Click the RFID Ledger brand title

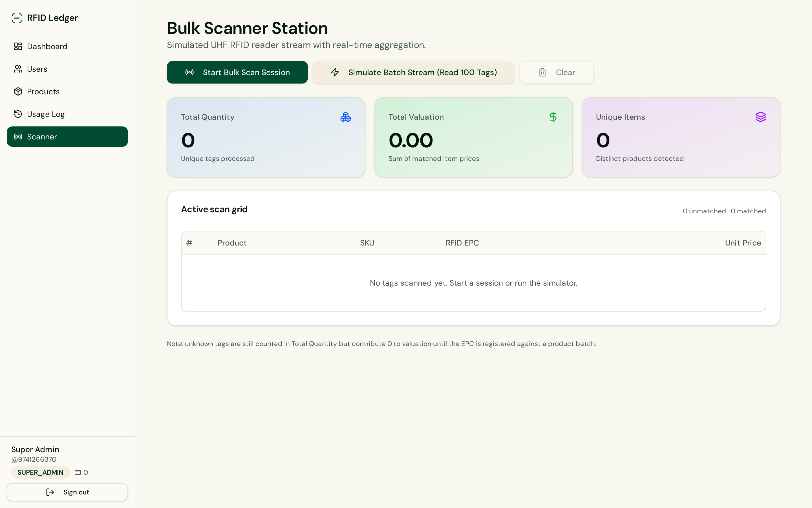(52, 18)
